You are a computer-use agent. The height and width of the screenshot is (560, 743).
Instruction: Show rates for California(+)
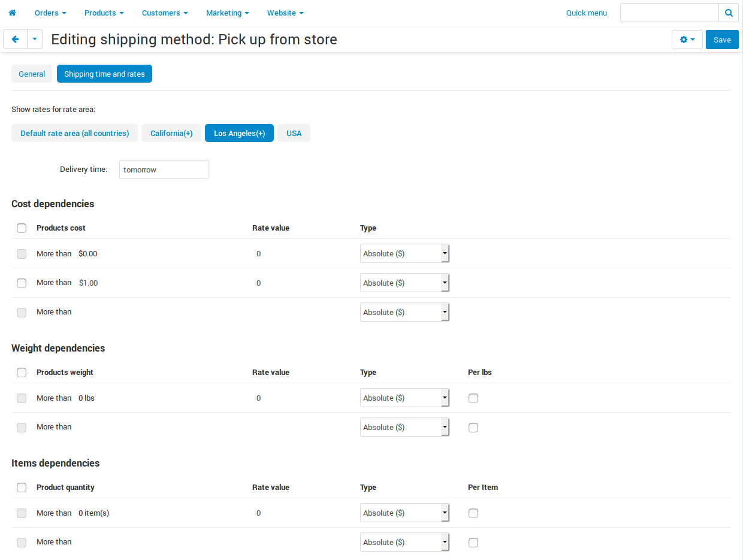pyautogui.click(x=171, y=133)
